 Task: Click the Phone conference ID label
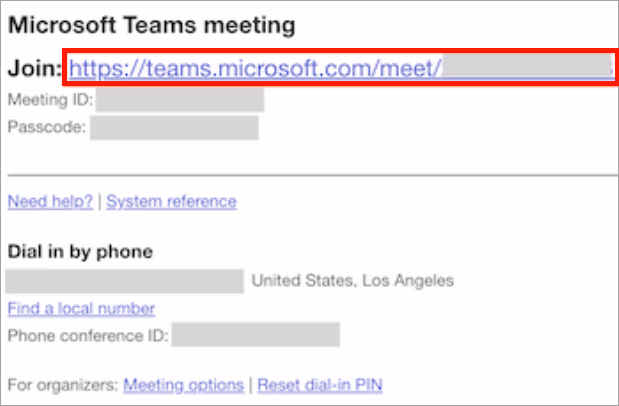[87, 334]
